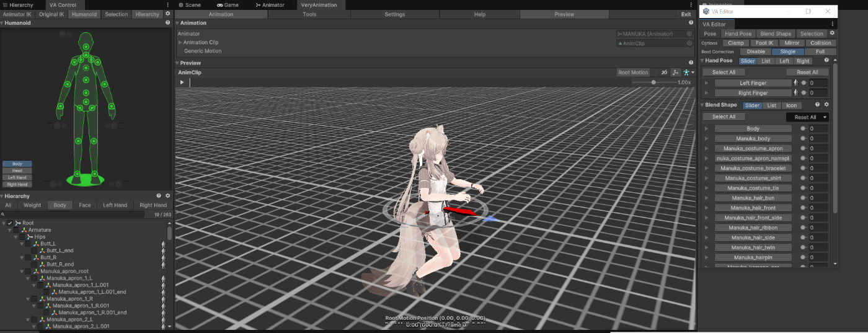Set Root Correction to Full
The height and width of the screenshot is (333, 868).
820,51
